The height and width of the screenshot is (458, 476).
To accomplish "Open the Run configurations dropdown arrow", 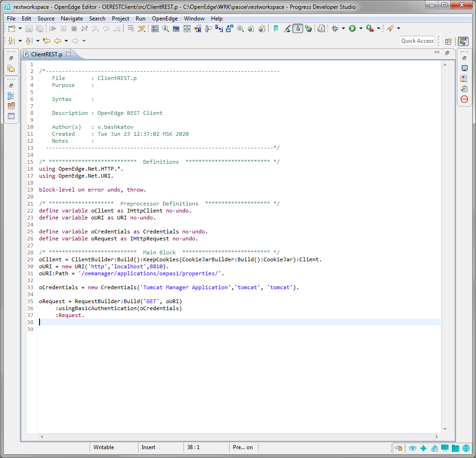I will click(361, 28).
